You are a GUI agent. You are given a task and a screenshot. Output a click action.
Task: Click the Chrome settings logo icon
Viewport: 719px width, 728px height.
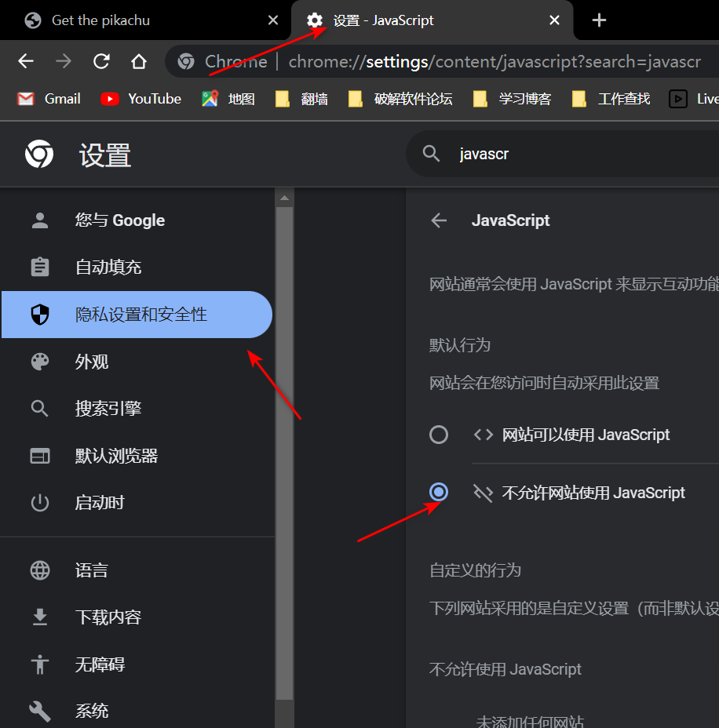coord(39,154)
